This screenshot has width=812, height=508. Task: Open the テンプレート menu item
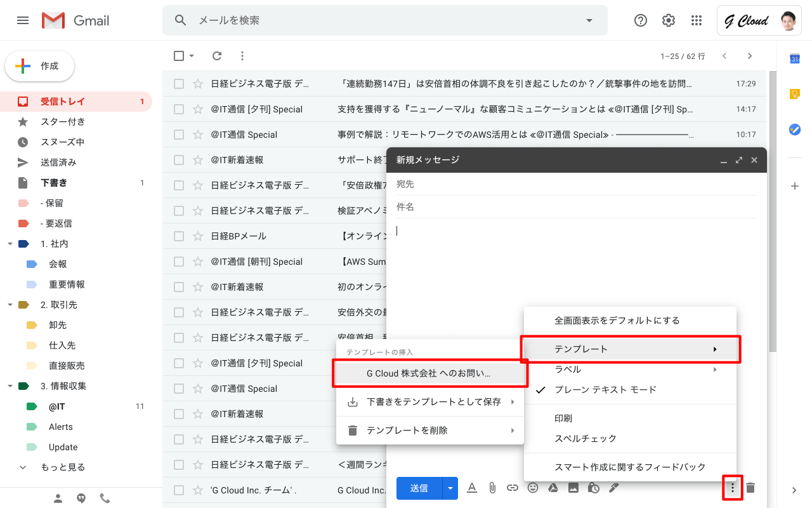coord(630,349)
